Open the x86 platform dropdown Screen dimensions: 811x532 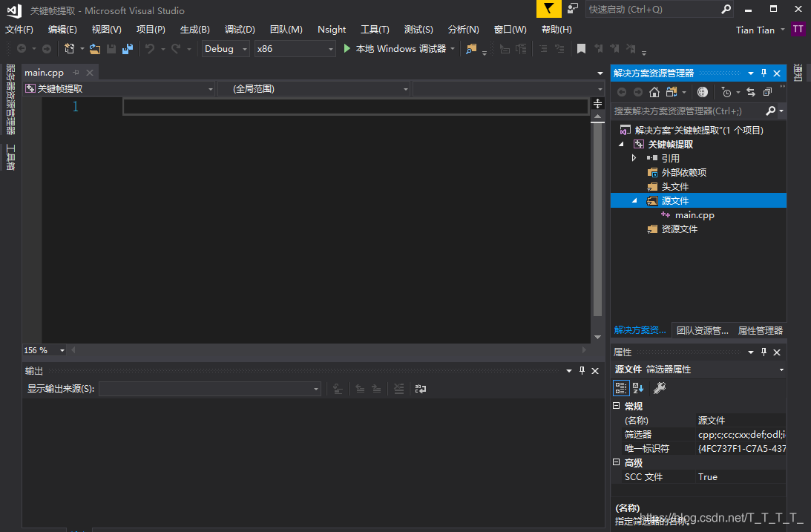tap(295, 48)
